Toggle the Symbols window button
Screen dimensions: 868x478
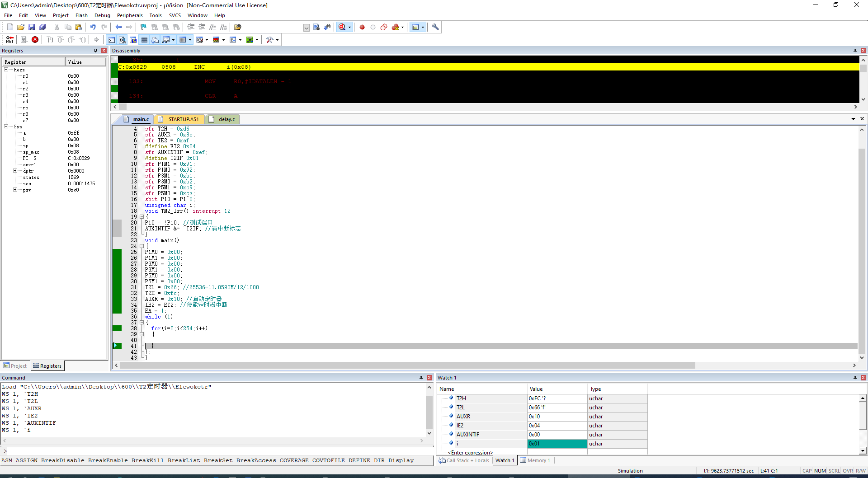click(133, 40)
